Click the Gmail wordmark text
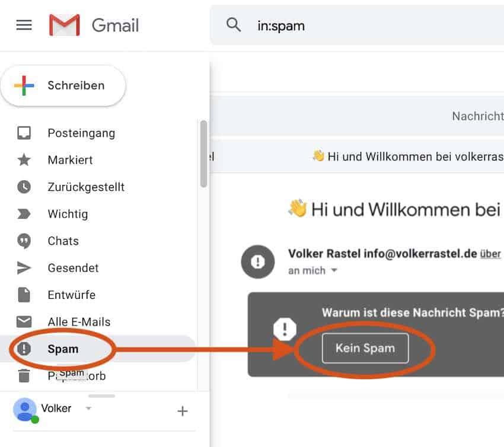The width and height of the screenshot is (504, 447). click(116, 25)
